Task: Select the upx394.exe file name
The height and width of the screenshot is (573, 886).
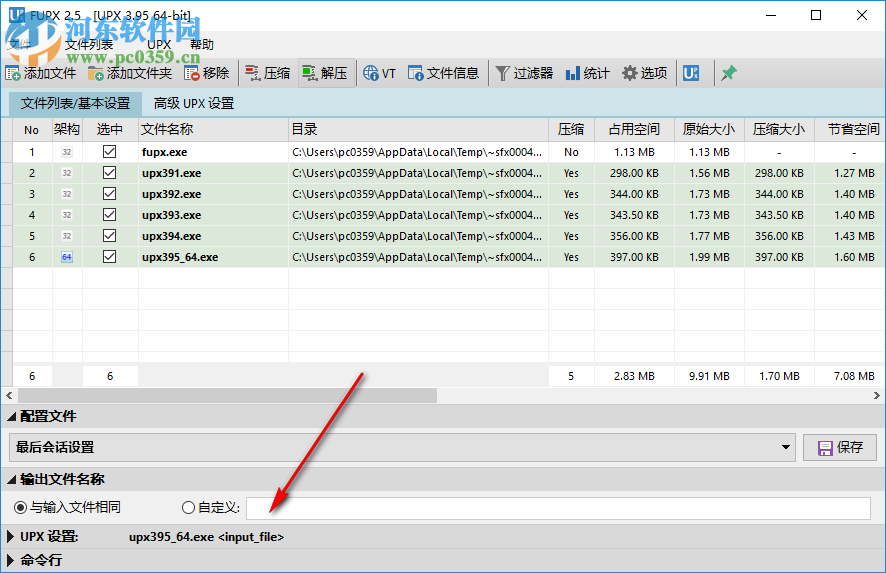Action: click(x=172, y=236)
